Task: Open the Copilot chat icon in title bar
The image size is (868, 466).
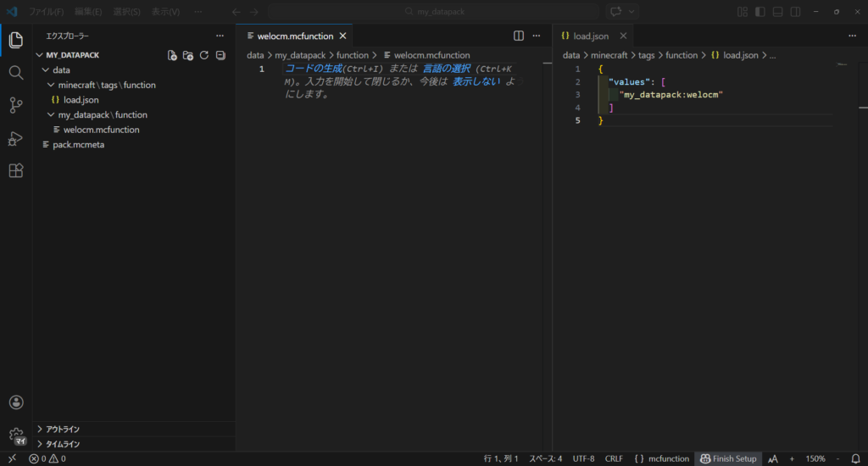Action: pyautogui.click(x=615, y=12)
